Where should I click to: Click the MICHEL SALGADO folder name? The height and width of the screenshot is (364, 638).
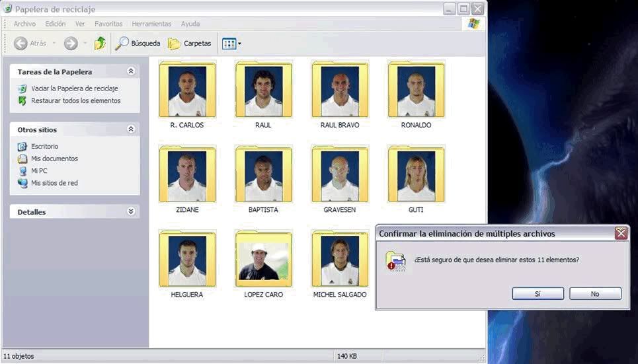tap(340, 295)
